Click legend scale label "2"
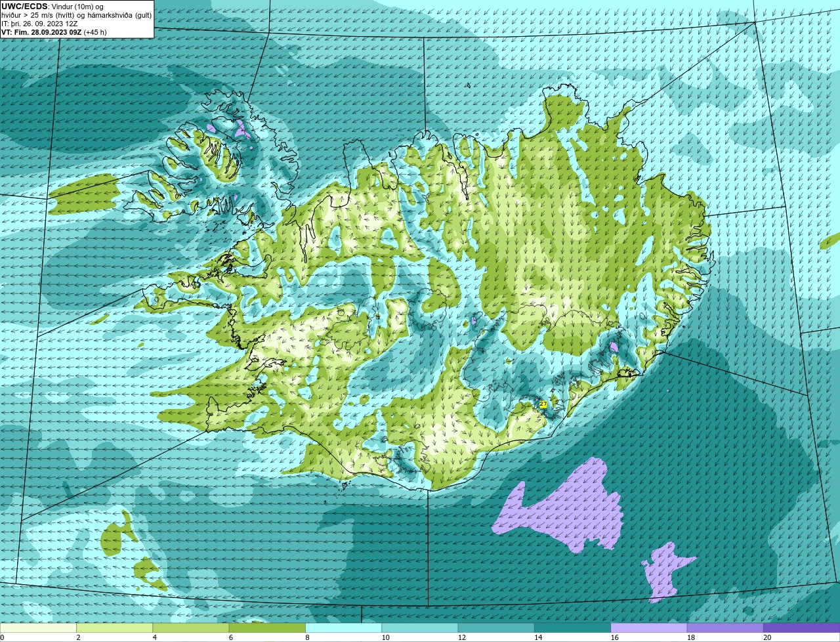This screenshot has width=840, height=642. pyautogui.click(x=78, y=637)
